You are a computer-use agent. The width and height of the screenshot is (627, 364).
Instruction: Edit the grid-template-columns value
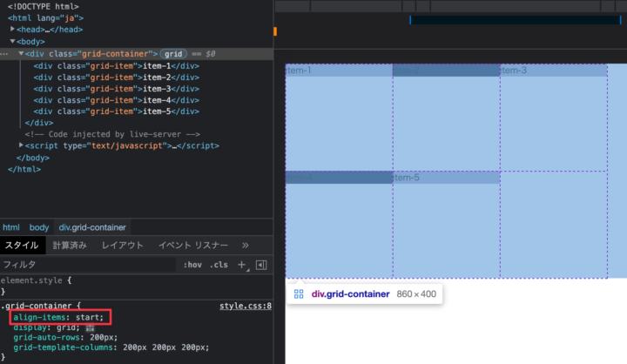[166, 347]
